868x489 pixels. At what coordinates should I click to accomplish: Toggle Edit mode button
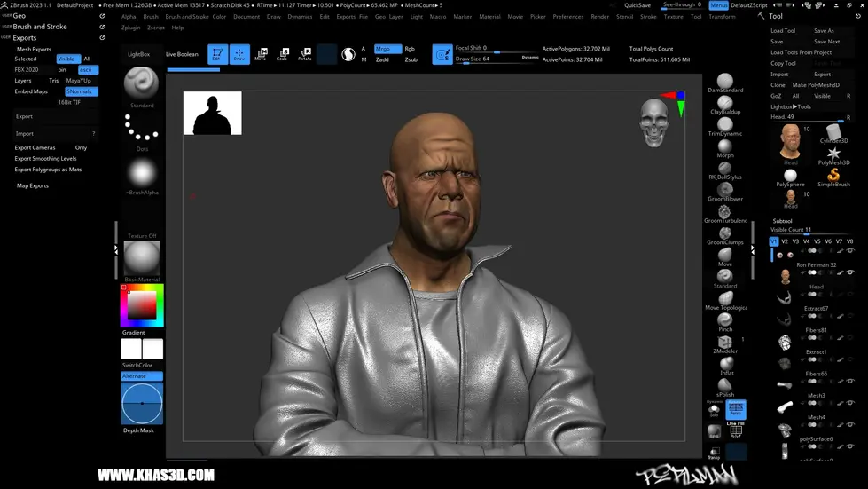(x=217, y=54)
